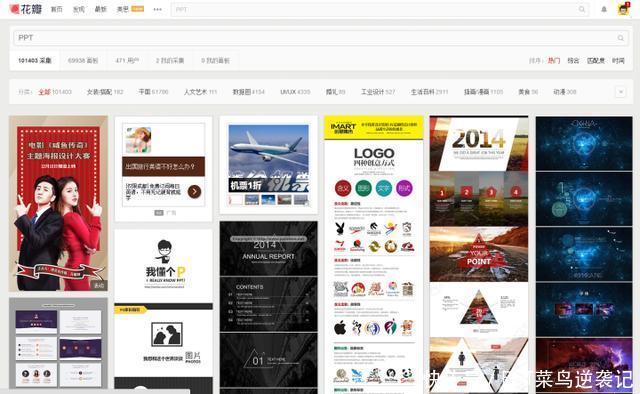The width and height of the screenshot is (640, 394).
Task: Filter by the 平面 category
Action: coord(153,92)
